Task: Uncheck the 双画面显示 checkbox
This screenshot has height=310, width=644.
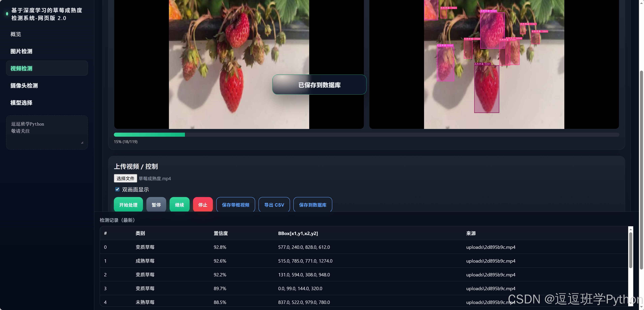Action: [117, 189]
